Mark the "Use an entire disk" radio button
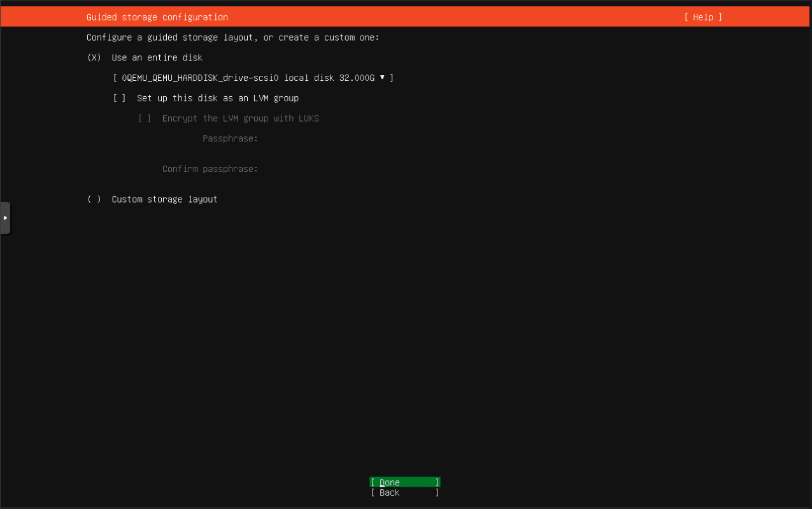812x509 pixels. pyautogui.click(x=94, y=57)
